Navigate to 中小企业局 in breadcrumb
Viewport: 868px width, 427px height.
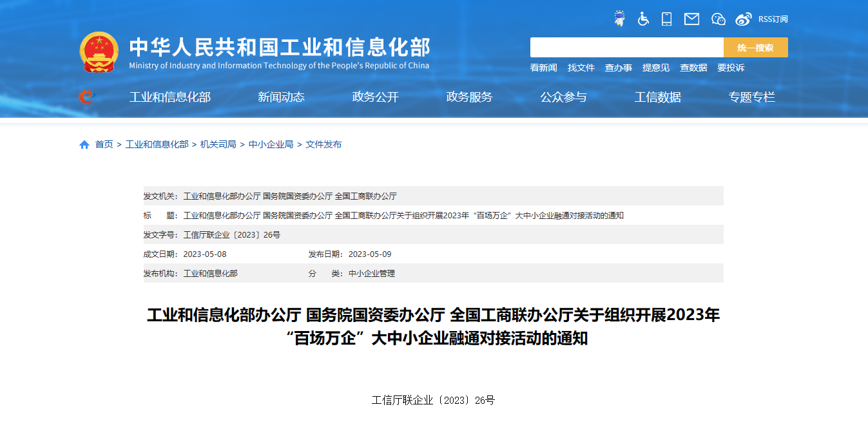click(x=271, y=144)
